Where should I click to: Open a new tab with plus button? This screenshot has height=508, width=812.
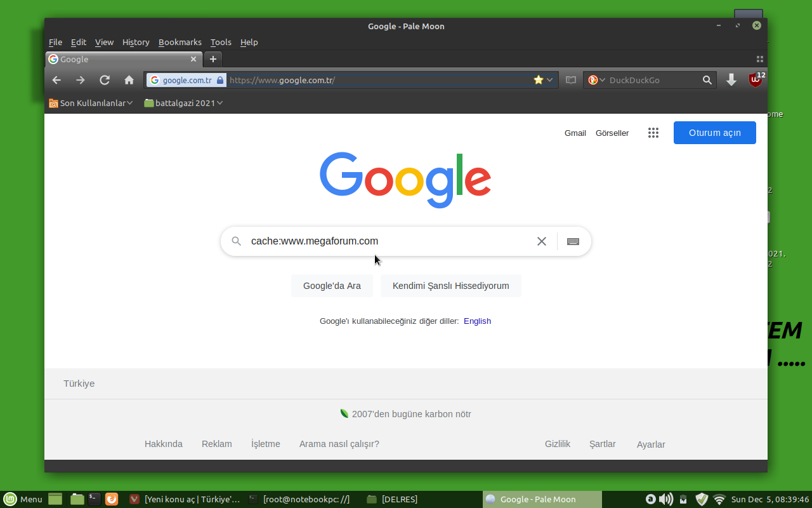213,59
